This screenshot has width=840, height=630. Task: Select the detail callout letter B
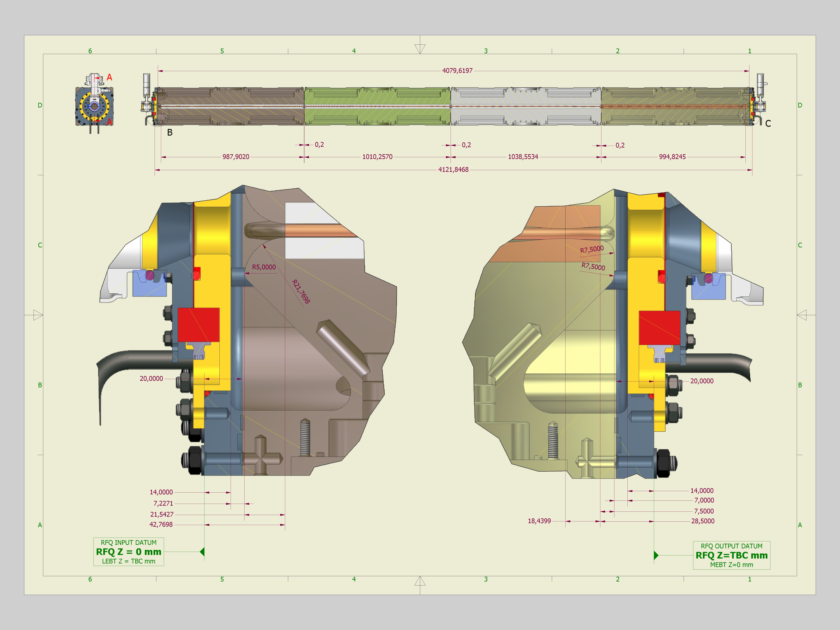(170, 133)
